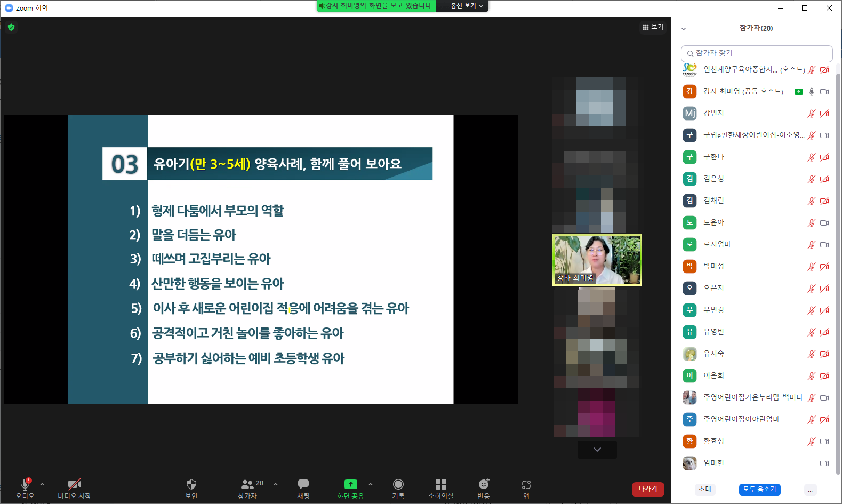Open 소회의실 breakout rooms
The height and width of the screenshot is (504, 842).
pos(440,485)
